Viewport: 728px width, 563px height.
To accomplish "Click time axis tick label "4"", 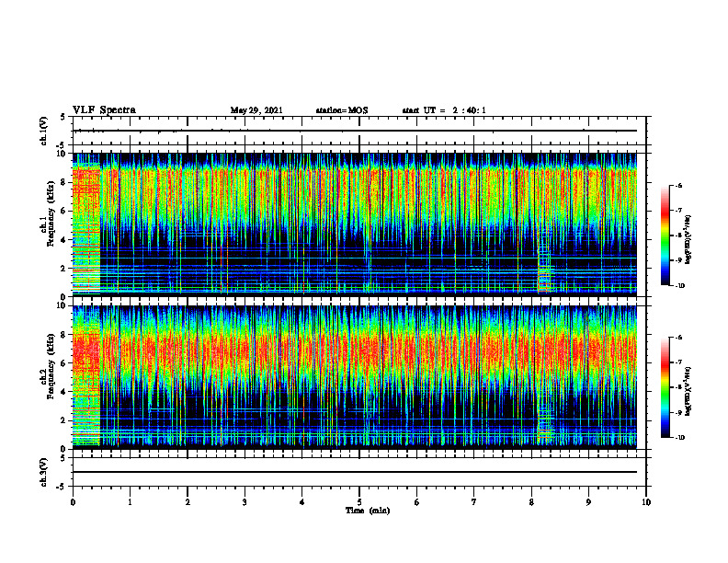I will click(x=302, y=501).
